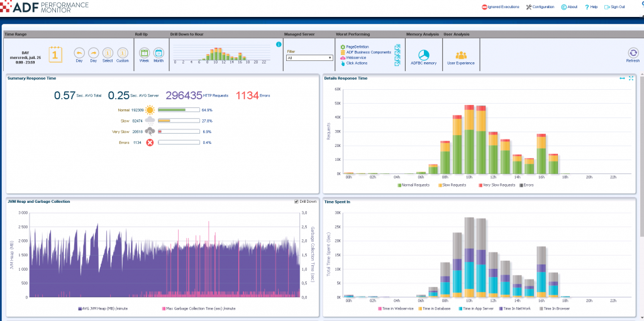Click the info icon near hourly chart
This screenshot has height=321, width=644.
tap(279, 45)
